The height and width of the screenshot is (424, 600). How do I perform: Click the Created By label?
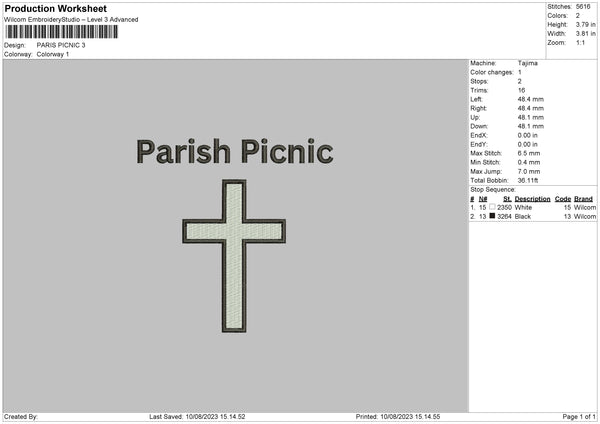pyautogui.click(x=21, y=417)
